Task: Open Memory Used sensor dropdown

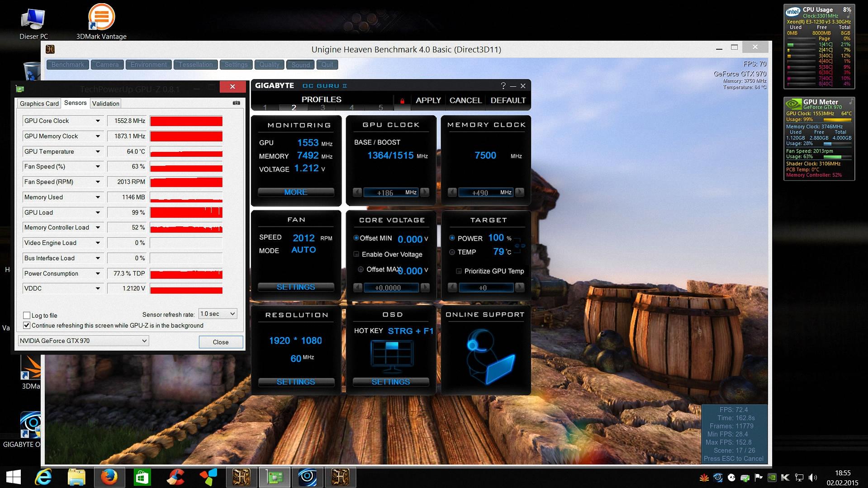Action: coord(98,197)
